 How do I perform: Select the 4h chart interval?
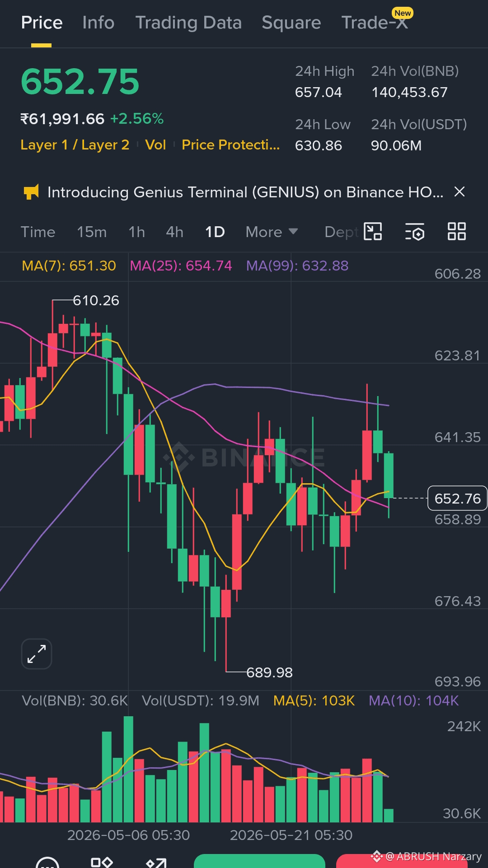click(x=174, y=232)
